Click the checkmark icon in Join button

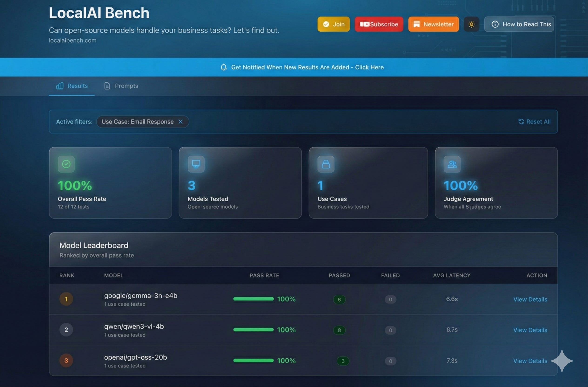pos(326,24)
